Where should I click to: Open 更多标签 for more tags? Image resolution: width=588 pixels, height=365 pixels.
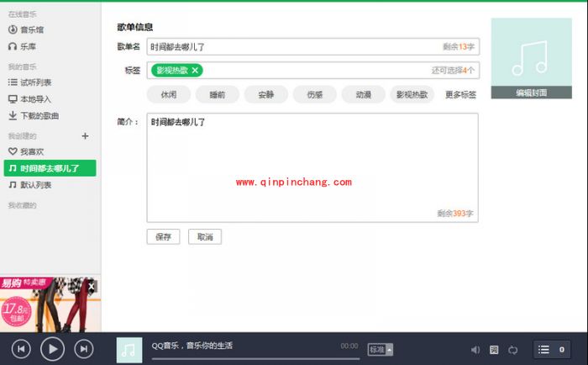460,95
